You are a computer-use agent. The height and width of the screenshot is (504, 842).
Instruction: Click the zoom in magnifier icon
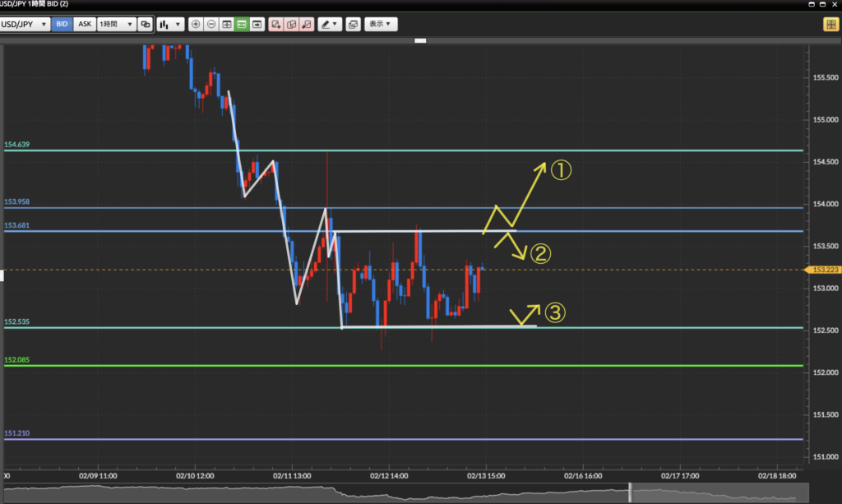point(196,25)
